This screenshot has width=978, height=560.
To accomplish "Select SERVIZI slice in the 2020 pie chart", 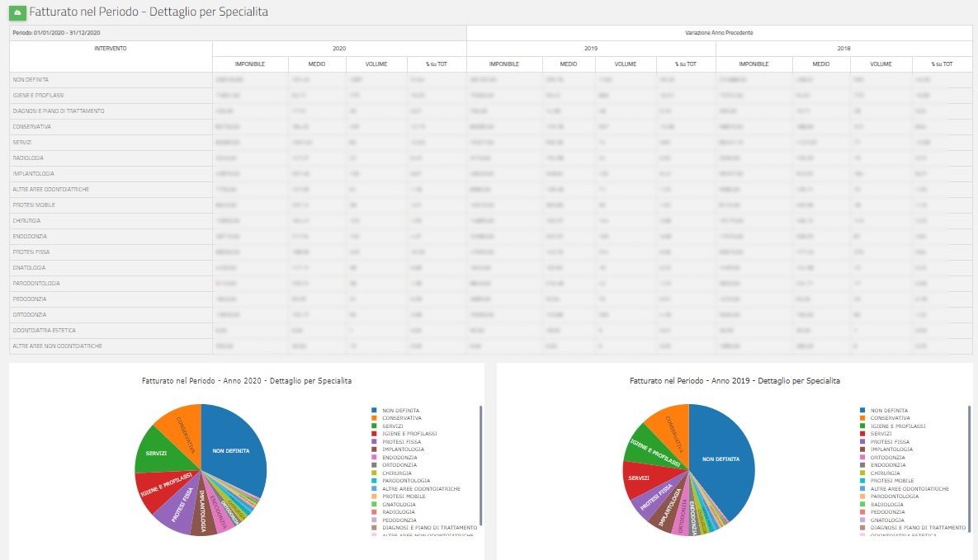I will pyautogui.click(x=157, y=453).
